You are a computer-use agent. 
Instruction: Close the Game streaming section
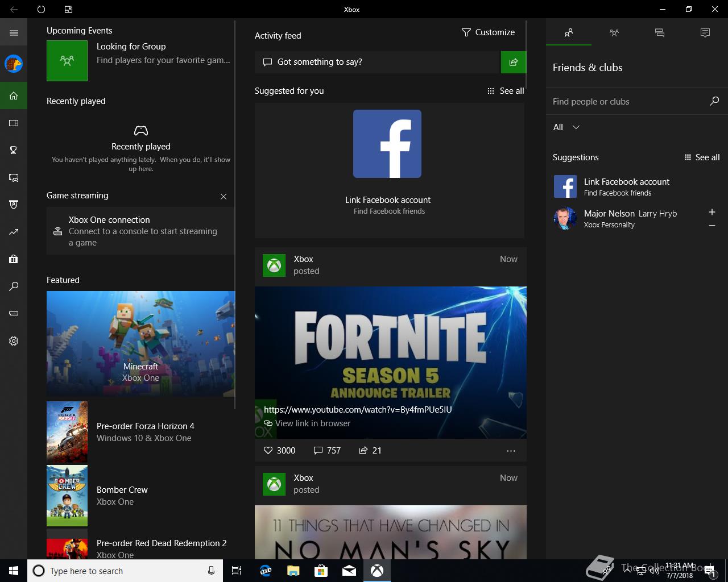[x=224, y=197]
